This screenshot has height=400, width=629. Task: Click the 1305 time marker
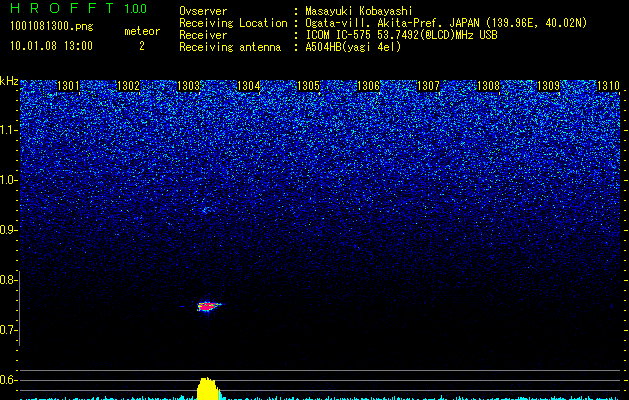tap(308, 86)
